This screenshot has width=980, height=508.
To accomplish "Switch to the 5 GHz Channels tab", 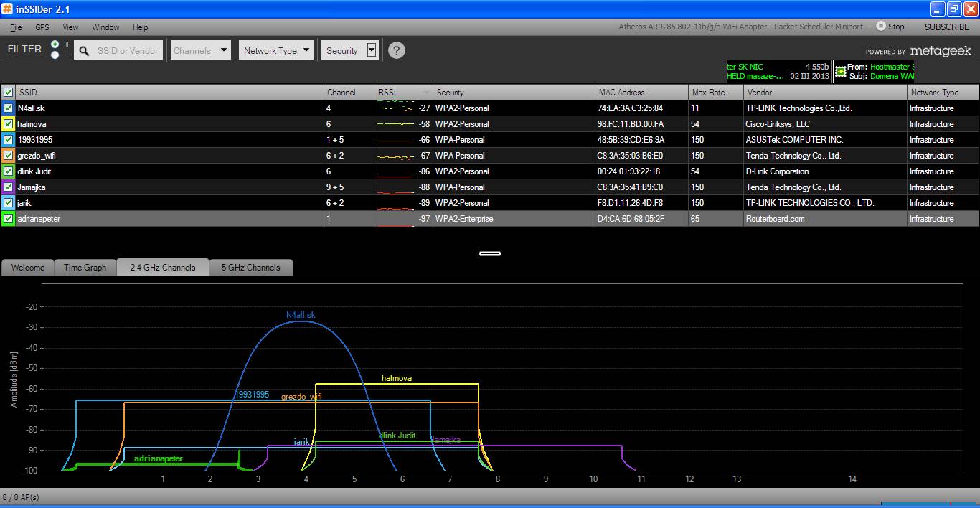I will pyautogui.click(x=250, y=268).
